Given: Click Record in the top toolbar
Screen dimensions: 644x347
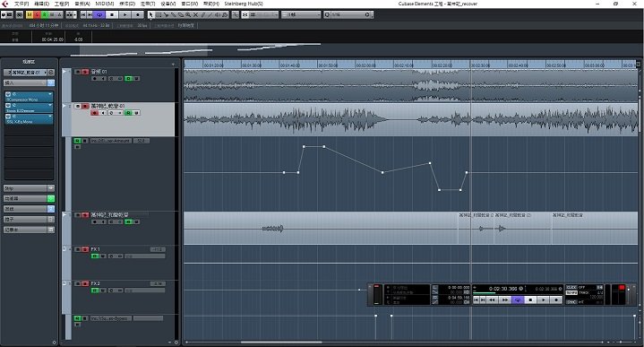Looking at the screenshot, I should (138, 15).
